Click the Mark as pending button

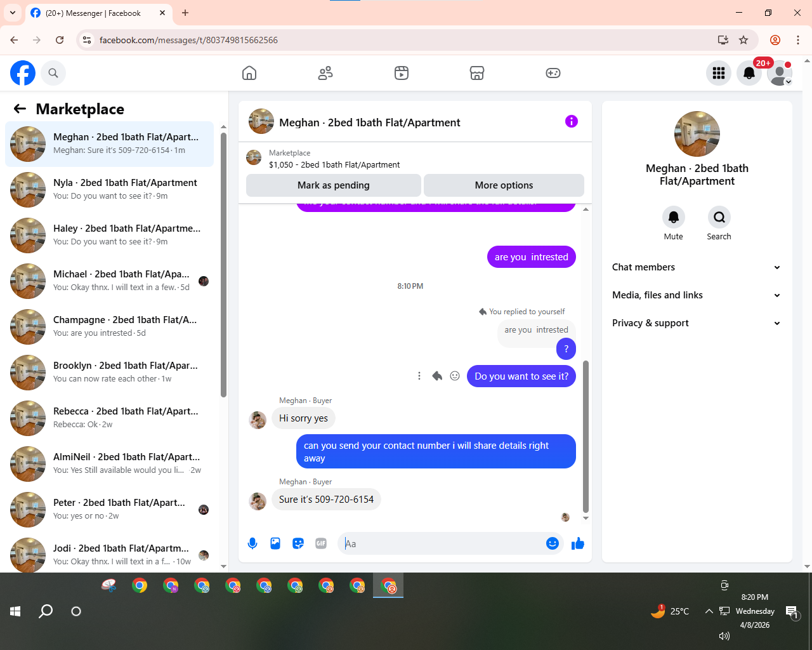click(x=334, y=185)
